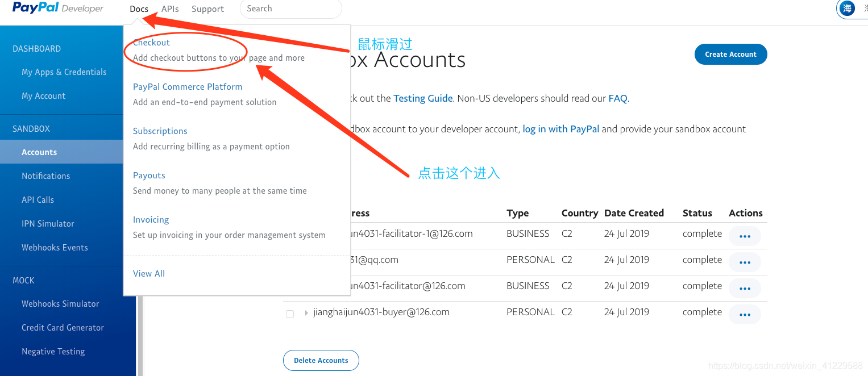Open the APIs menu
868x376 pixels.
tap(170, 9)
